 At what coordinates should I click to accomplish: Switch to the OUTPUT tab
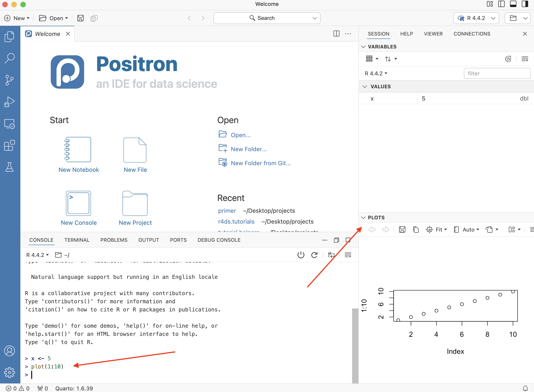click(x=149, y=240)
